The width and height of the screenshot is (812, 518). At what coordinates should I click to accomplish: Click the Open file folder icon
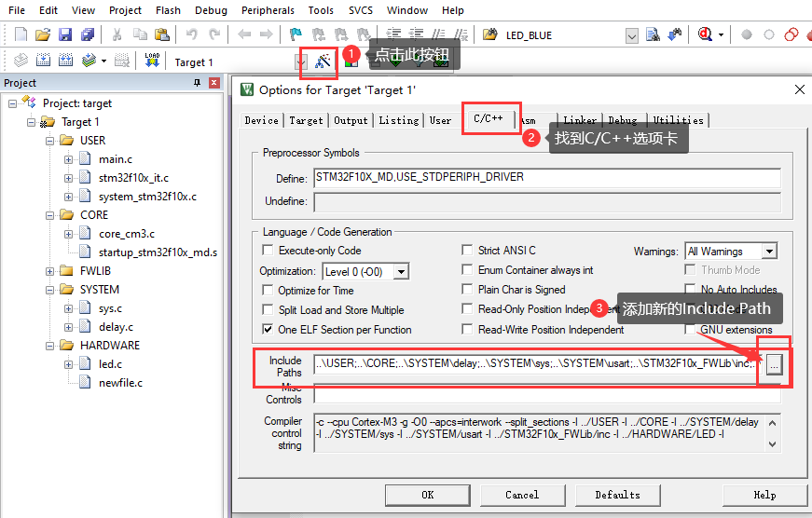coord(43,34)
